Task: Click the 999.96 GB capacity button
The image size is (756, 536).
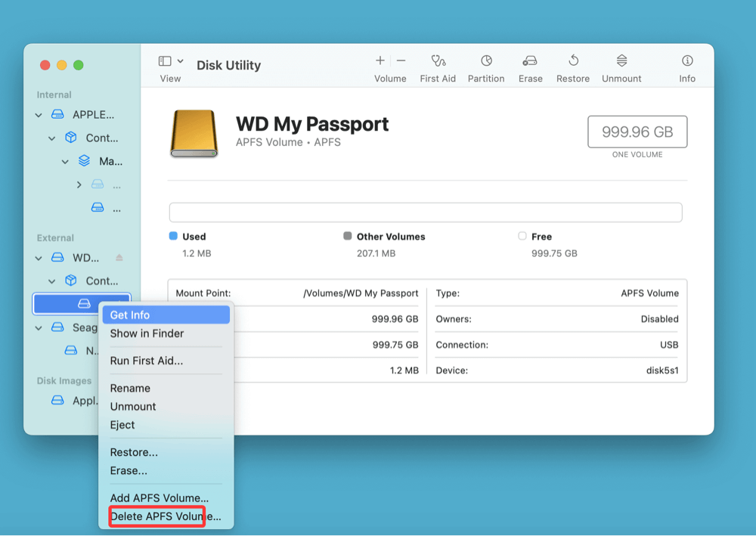Action: point(637,131)
